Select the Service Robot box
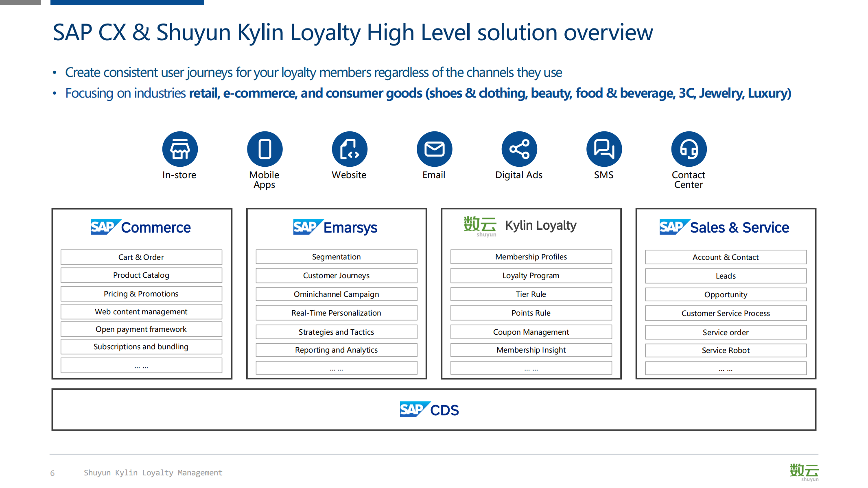Image resolution: width=868 pixels, height=488 pixels. (x=726, y=350)
